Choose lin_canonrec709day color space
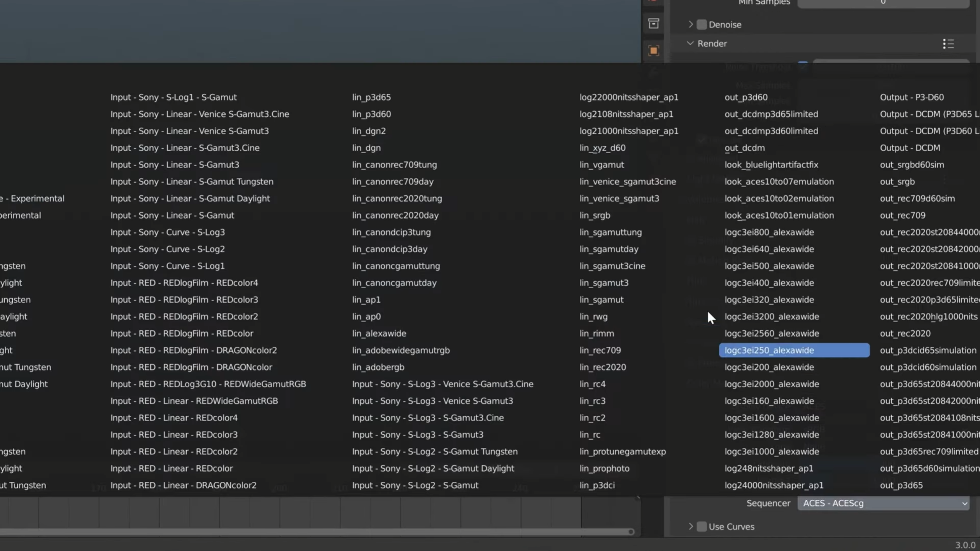This screenshot has width=980, height=551. 392,182
